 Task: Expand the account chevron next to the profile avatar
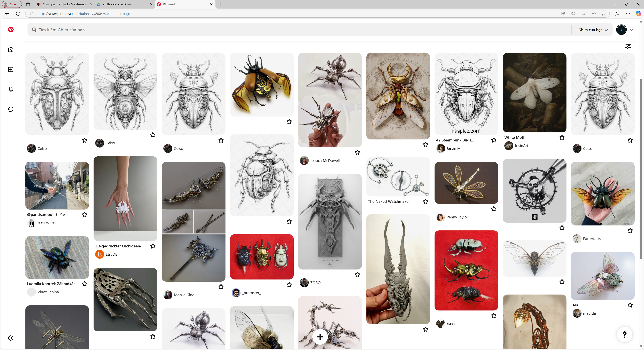pyautogui.click(x=631, y=30)
